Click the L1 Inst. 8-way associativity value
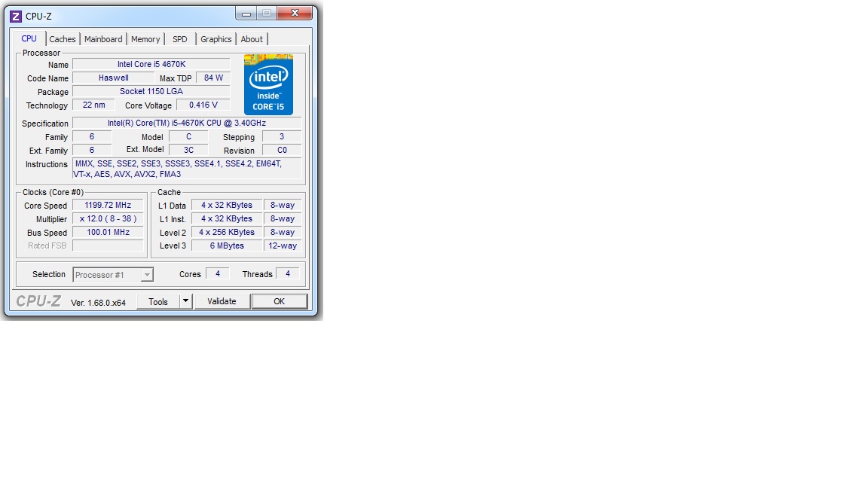This screenshot has height=488, width=868. pos(283,218)
